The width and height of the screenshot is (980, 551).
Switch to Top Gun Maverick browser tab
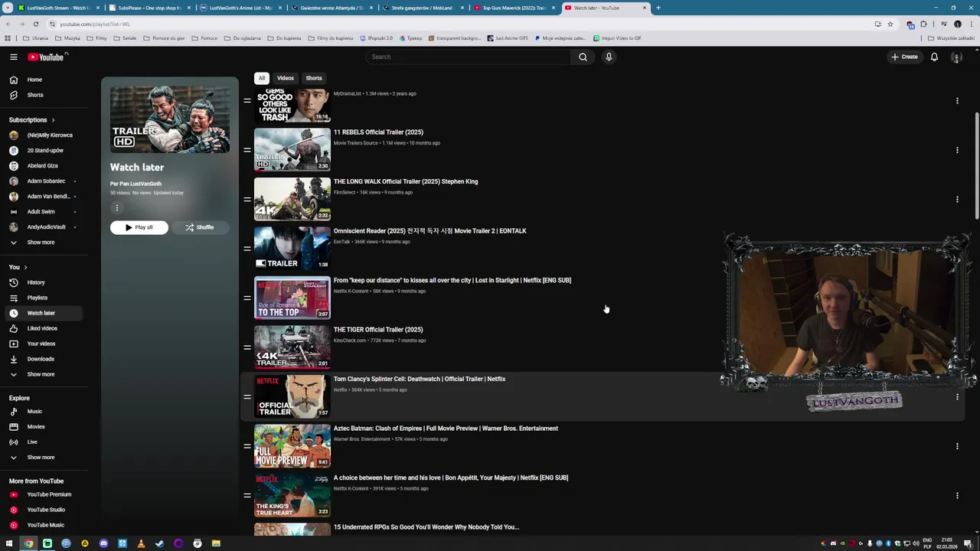(514, 8)
